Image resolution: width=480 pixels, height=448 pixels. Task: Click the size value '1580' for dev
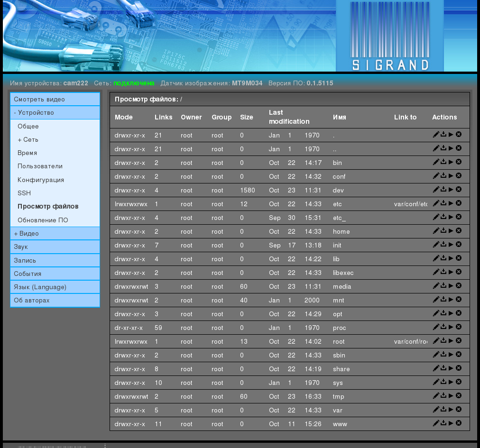click(x=247, y=190)
